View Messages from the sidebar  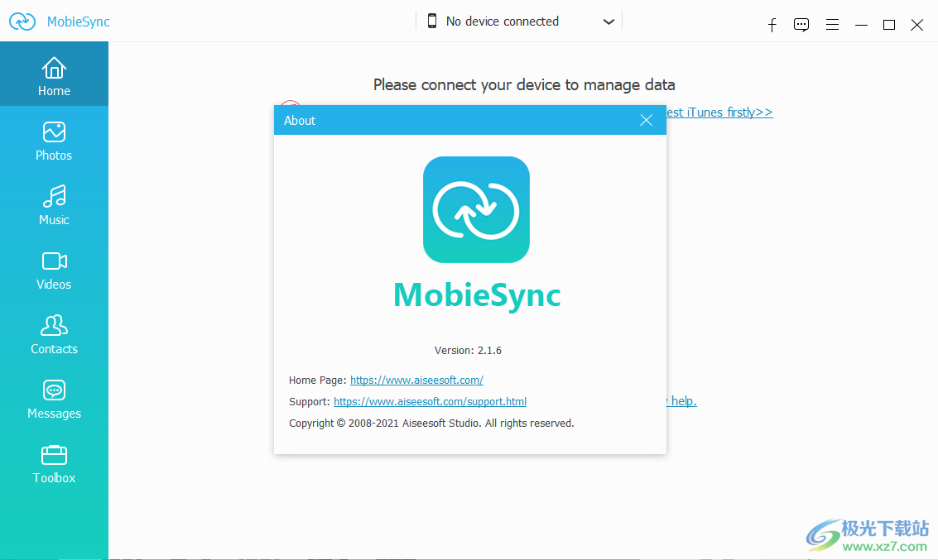click(54, 396)
